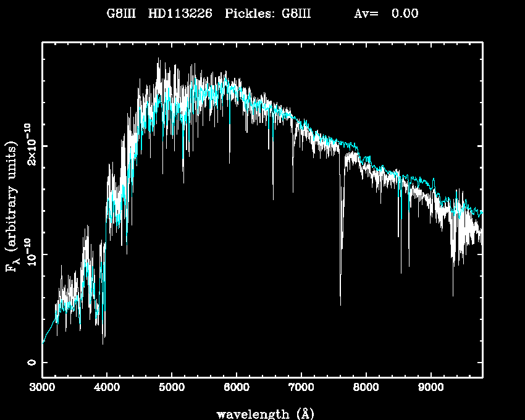This screenshot has height=420, width=525.
Task: Click the 7000 tick label on x-axis
Action: [301, 387]
